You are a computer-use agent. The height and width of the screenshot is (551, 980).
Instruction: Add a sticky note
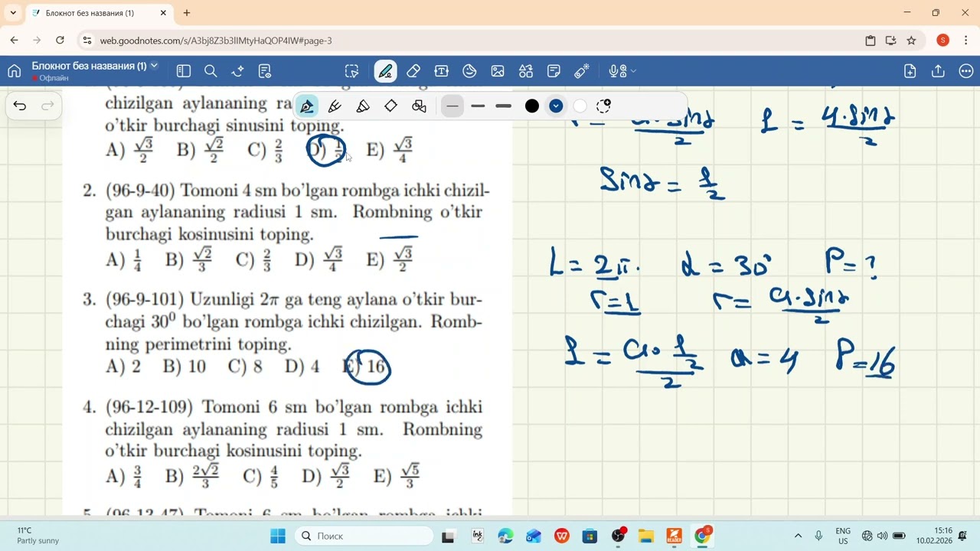click(x=554, y=71)
